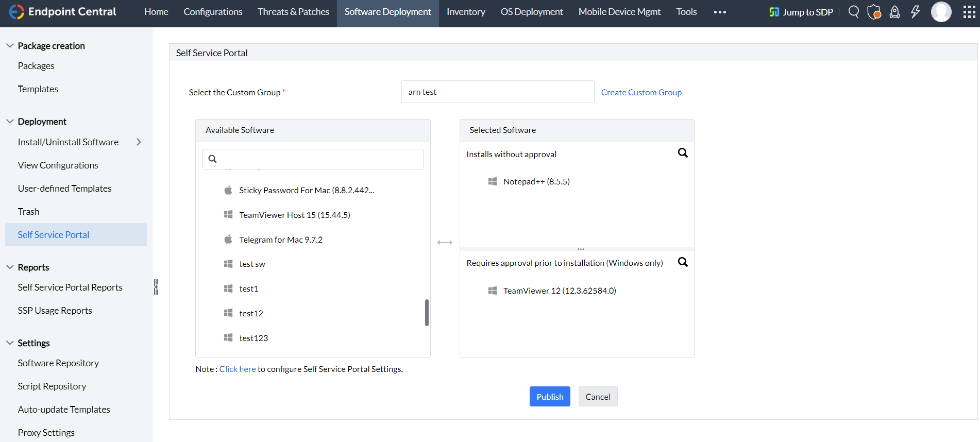This screenshot has width=980, height=442.
Task: Follow the Click here settings link
Action: (x=238, y=369)
